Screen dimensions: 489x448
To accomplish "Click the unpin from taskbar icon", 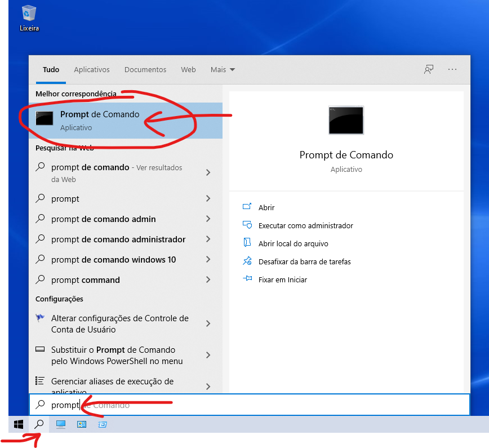I will [247, 261].
